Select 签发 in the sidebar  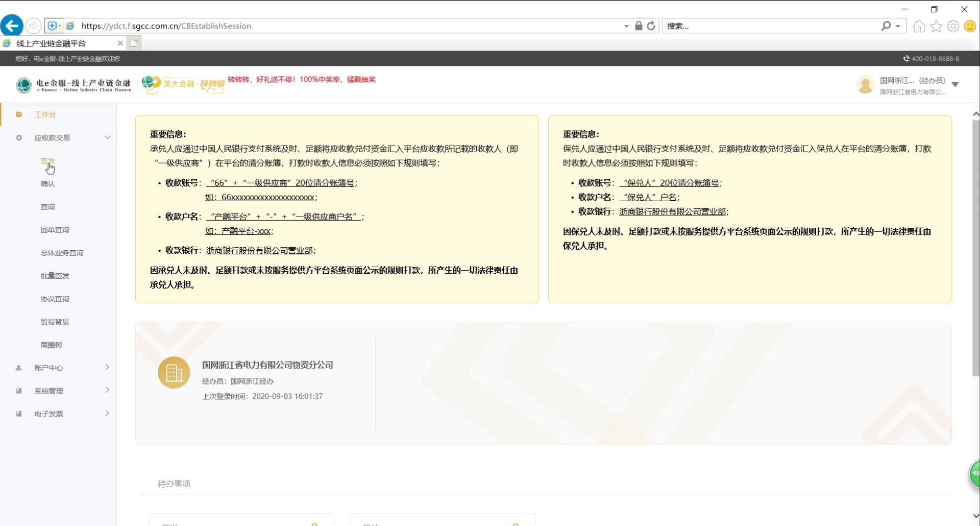pos(47,160)
